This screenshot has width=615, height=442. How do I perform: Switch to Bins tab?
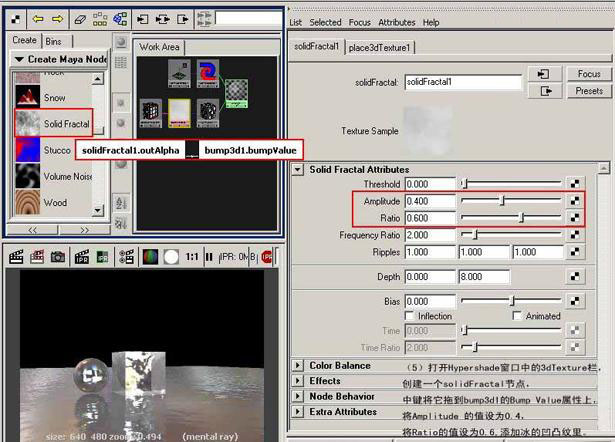[x=54, y=41]
